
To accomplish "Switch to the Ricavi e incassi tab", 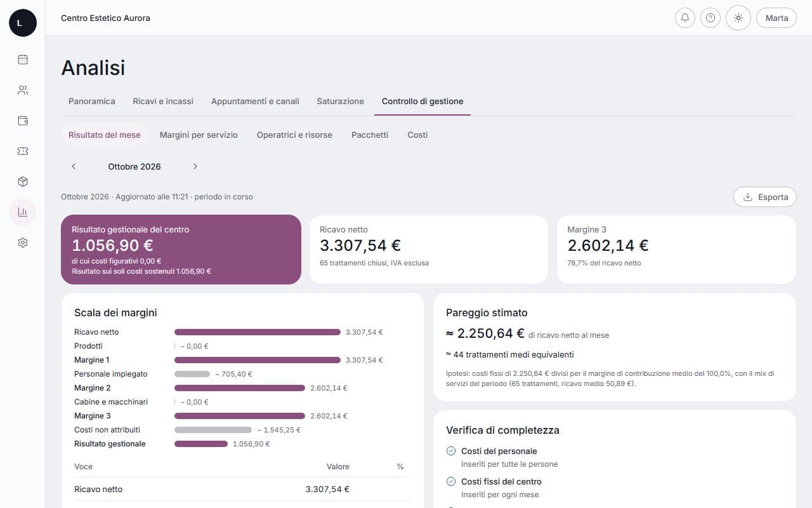I will tap(163, 101).
